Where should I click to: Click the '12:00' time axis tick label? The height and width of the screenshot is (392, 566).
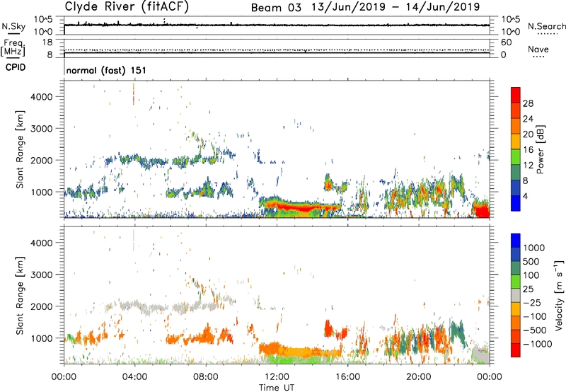point(277,377)
